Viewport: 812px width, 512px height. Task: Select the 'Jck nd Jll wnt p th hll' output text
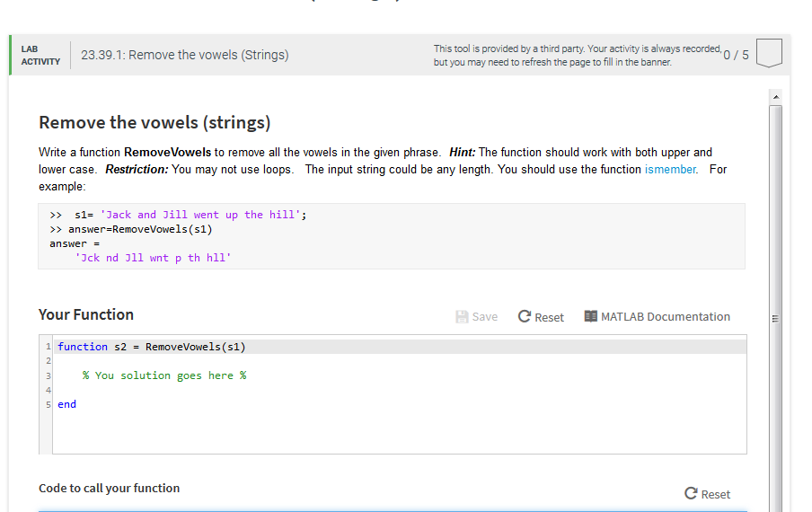(x=154, y=258)
